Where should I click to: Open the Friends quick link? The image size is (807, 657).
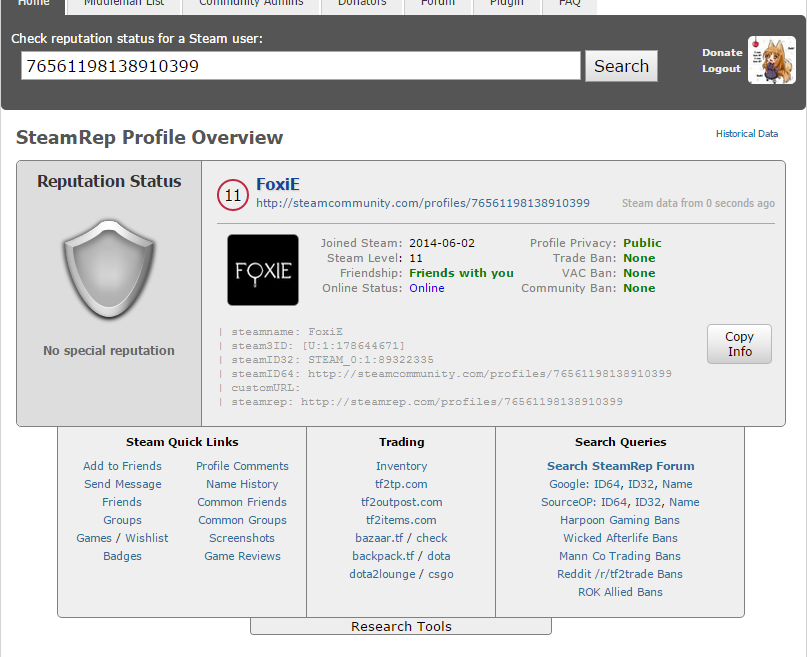(122, 502)
